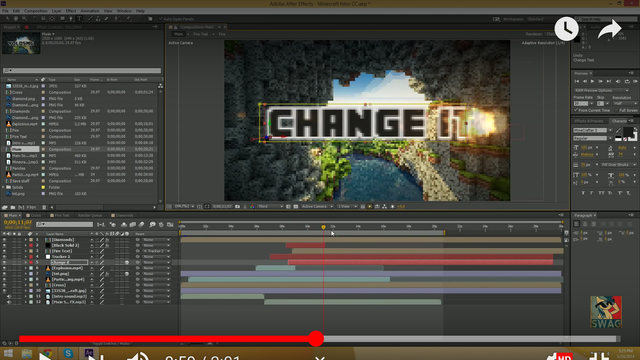Open the Composition menu

(x=36, y=11)
